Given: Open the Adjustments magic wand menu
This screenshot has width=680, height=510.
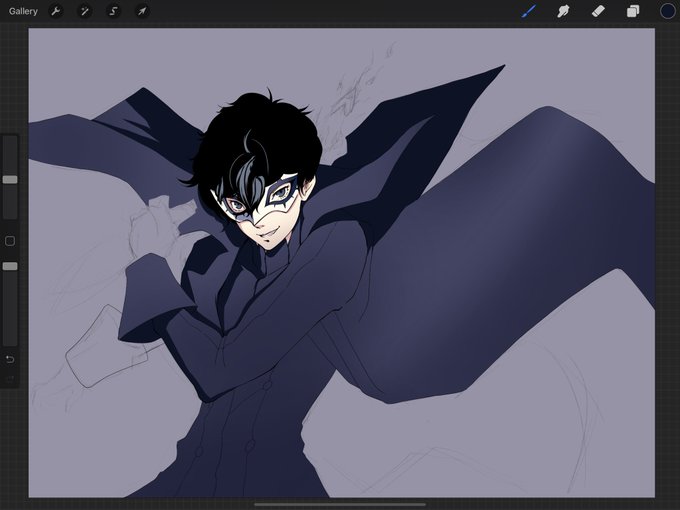Looking at the screenshot, I should coord(85,11).
